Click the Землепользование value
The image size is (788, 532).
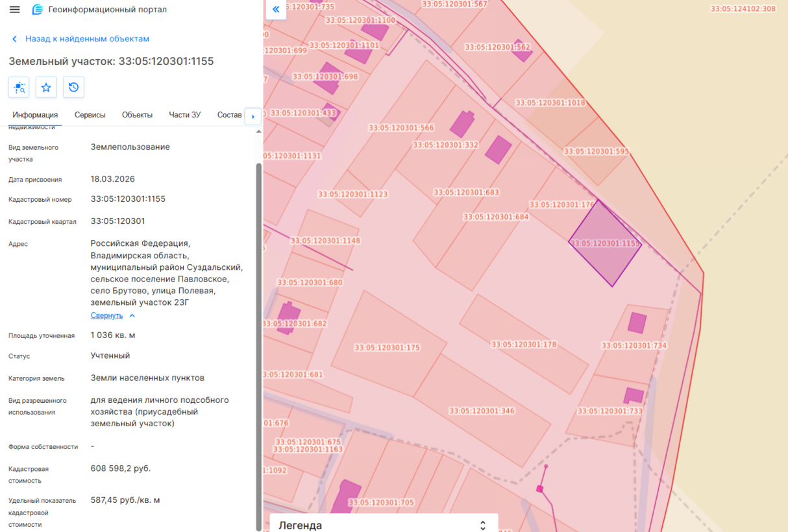(130, 147)
